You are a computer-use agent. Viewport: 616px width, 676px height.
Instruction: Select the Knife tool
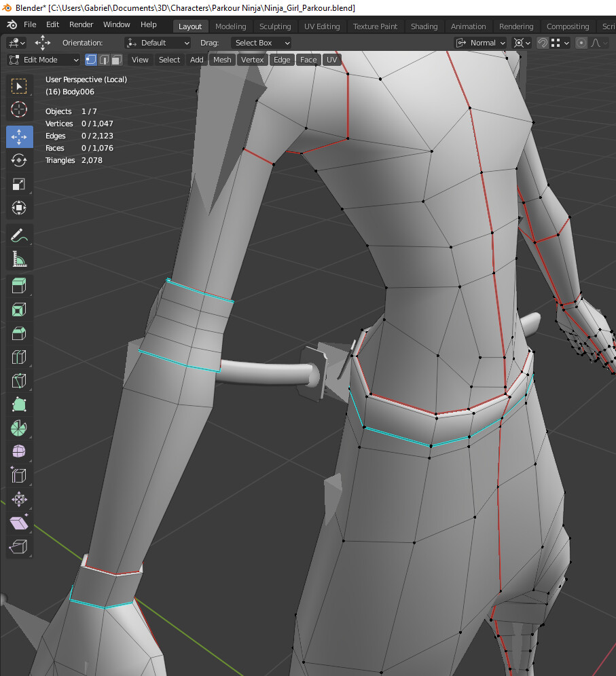click(19, 380)
